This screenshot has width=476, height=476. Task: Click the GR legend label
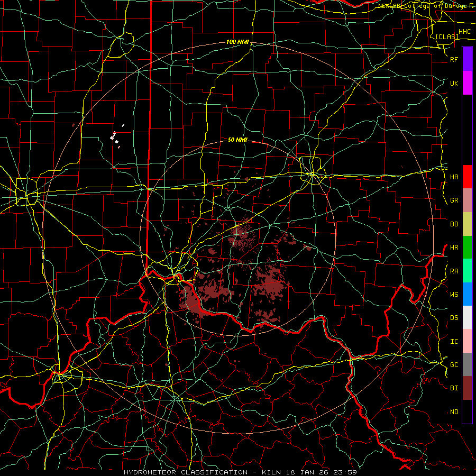point(454,200)
